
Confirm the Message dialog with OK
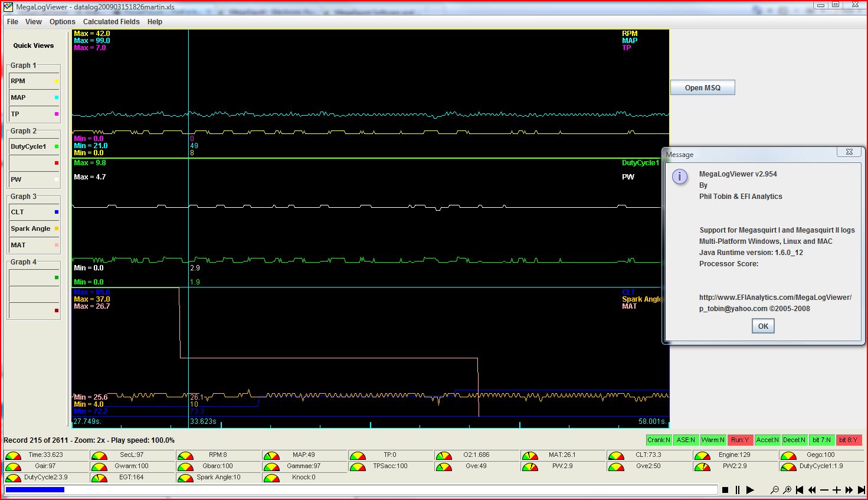(763, 326)
